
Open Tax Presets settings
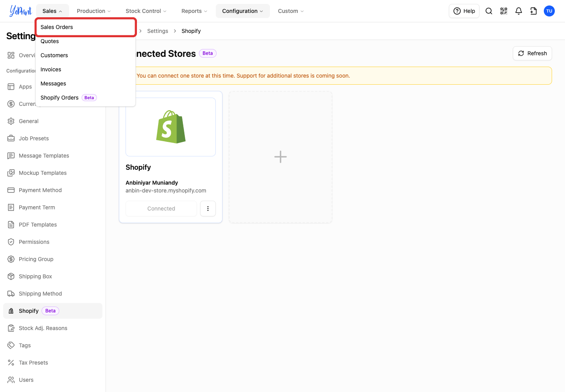point(53,363)
